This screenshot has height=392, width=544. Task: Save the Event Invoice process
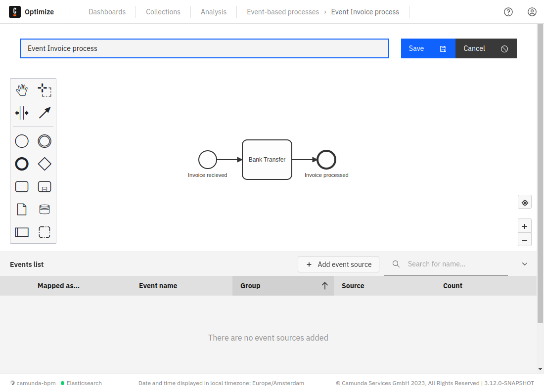coord(428,48)
